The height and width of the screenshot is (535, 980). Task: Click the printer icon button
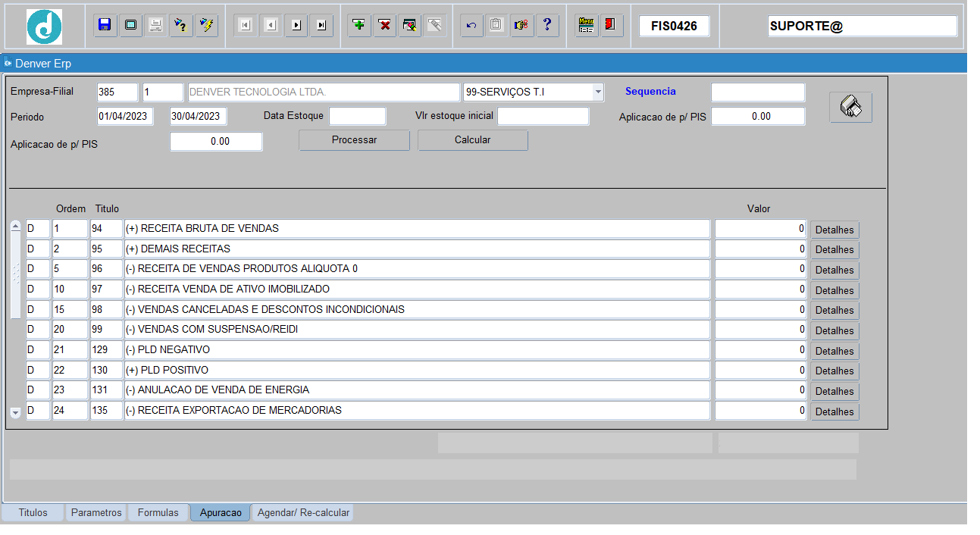[x=850, y=108]
